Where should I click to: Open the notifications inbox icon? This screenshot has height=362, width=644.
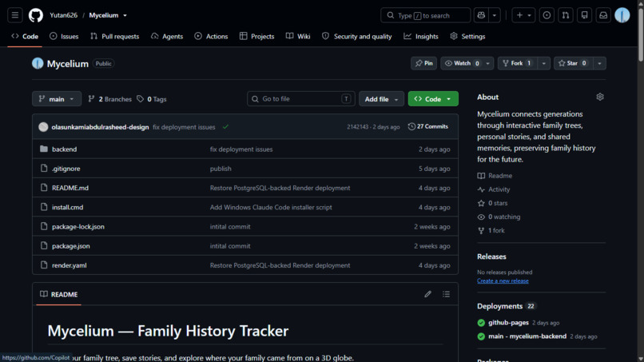click(603, 15)
